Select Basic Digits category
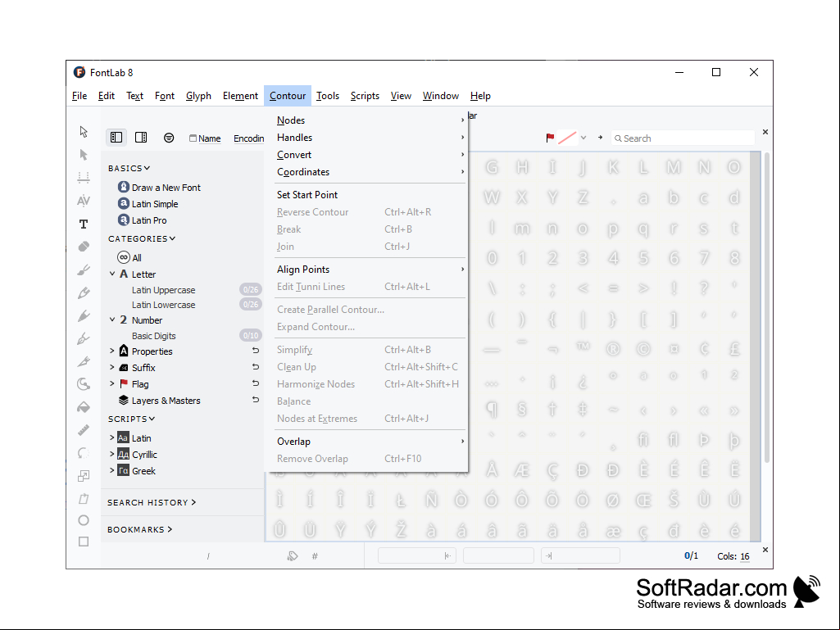The height and width of the screenshot is (630, 840). 154,336
